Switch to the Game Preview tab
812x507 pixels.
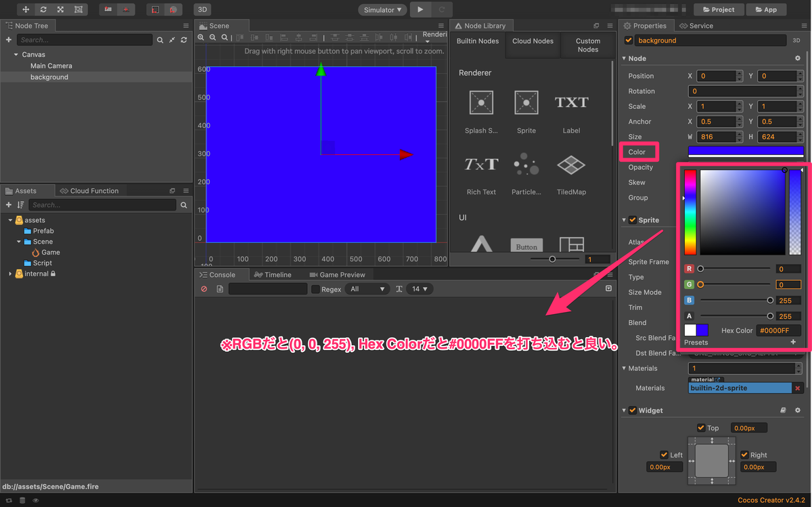pyautogui.click(x=337, y=275)
